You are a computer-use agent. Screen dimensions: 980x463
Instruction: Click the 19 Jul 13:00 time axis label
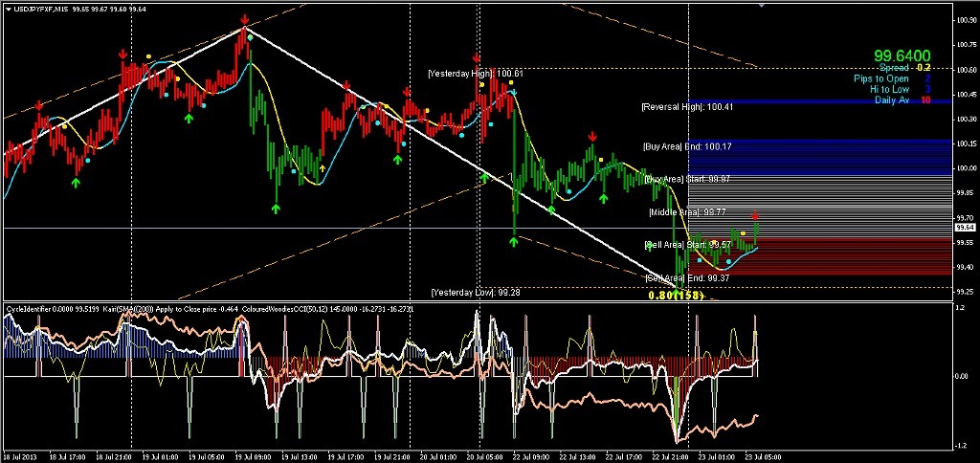pos(301,456)
